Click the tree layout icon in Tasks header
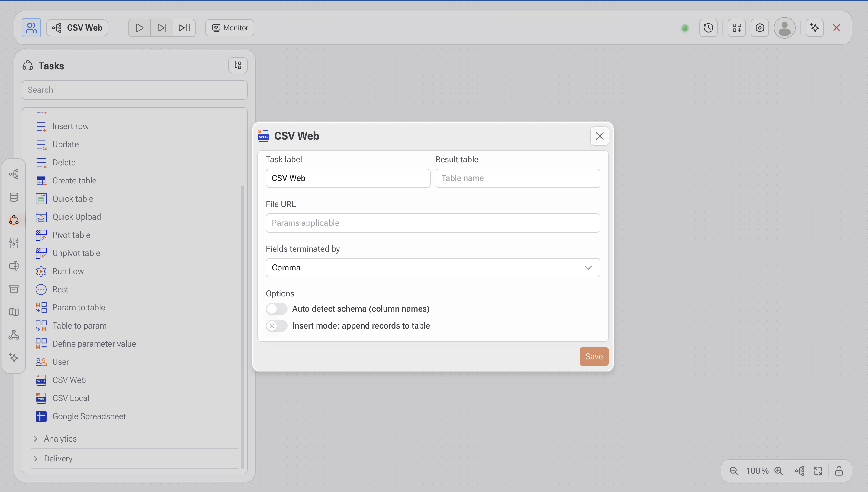The image size is (868, 492). pos(238,65)
